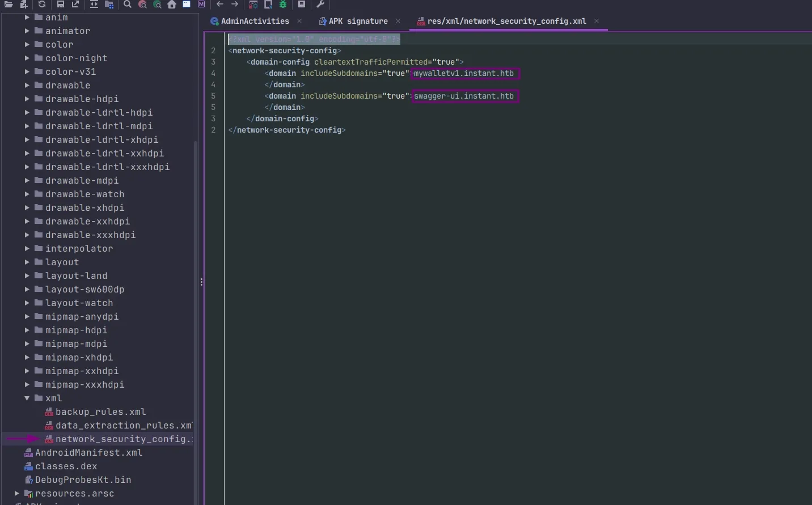Close the network_security_config.xml tab
Viewport: 812px width, 505px height.
[x=597, y=21]
